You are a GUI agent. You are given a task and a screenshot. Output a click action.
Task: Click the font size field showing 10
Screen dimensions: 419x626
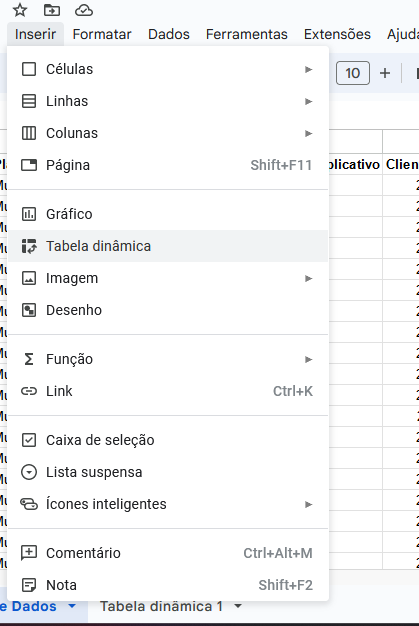353,73
